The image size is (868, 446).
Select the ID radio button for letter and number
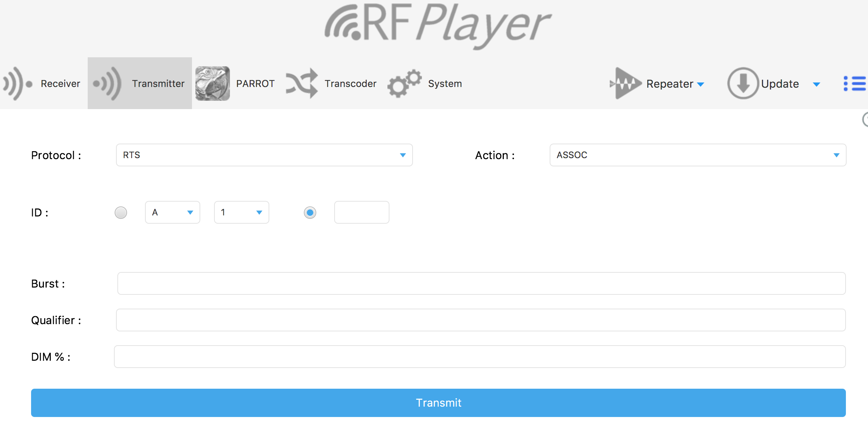(x=121, y=213)
